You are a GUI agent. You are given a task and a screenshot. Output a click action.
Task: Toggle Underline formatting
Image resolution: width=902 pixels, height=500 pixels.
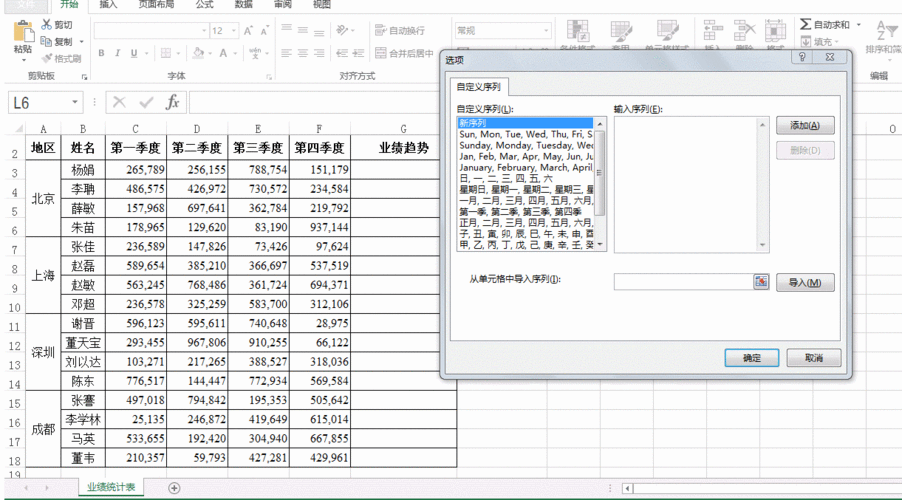click(x=133, y=54)
